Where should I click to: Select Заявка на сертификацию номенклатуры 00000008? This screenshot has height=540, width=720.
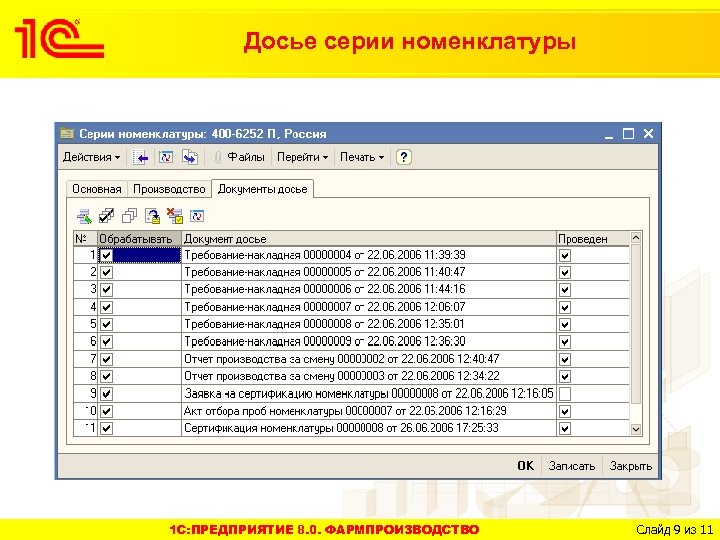point(369,394)
